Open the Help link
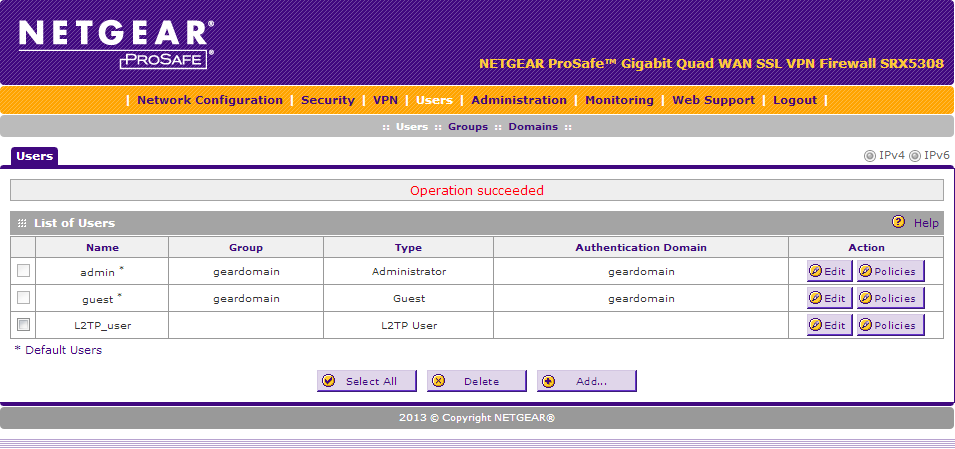 coord(926,223)
